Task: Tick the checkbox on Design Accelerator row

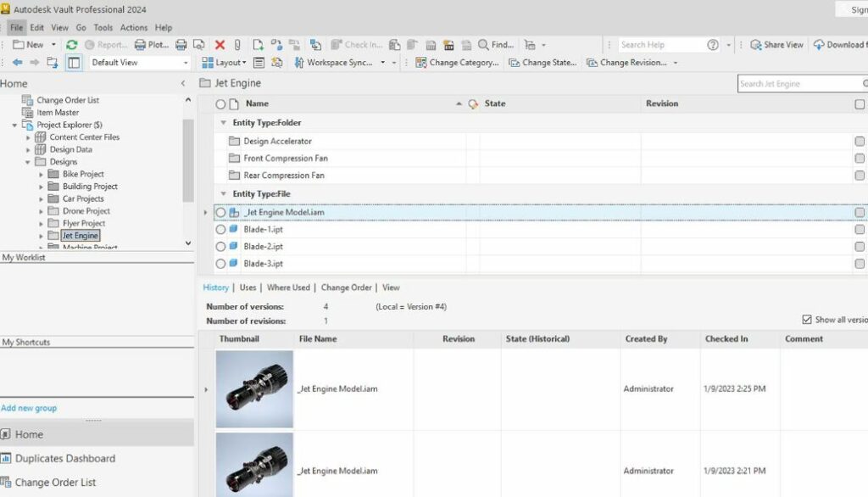Action: point(860,142)
